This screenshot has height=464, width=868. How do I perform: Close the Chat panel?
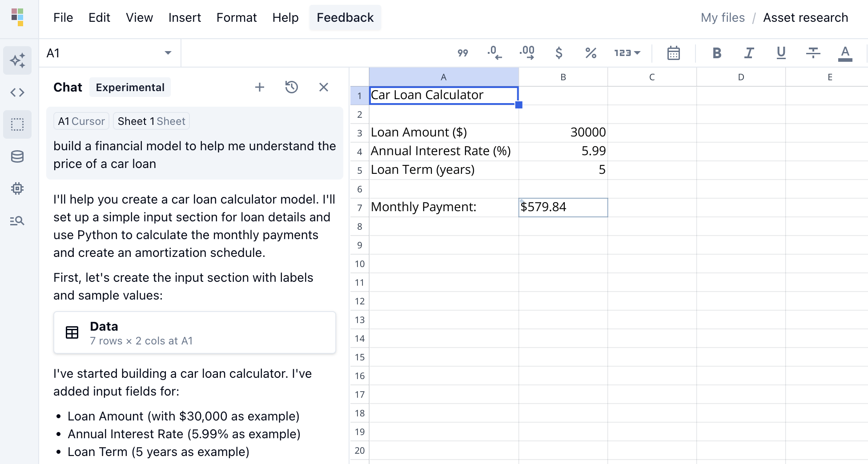(x=324, y=87)
